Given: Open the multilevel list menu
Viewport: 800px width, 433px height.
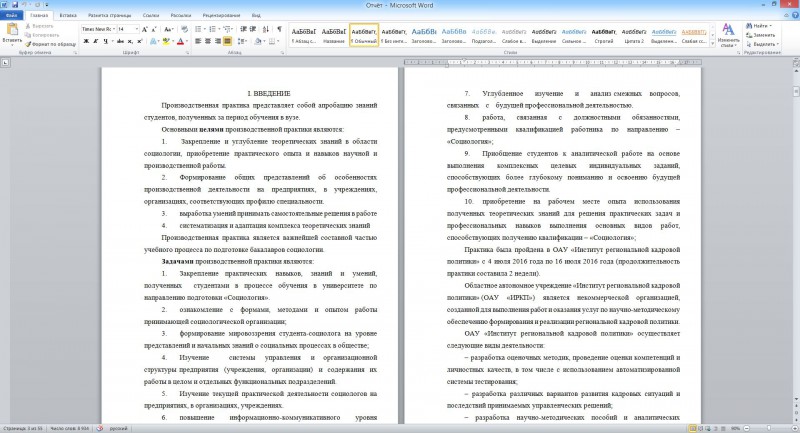Looking at the screenshot, I should tap(228, 30).
